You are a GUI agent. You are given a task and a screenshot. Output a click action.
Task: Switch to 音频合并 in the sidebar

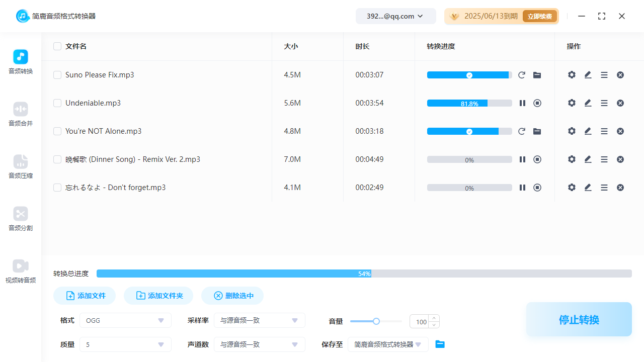pyautogui.click(x=21, y=114)
